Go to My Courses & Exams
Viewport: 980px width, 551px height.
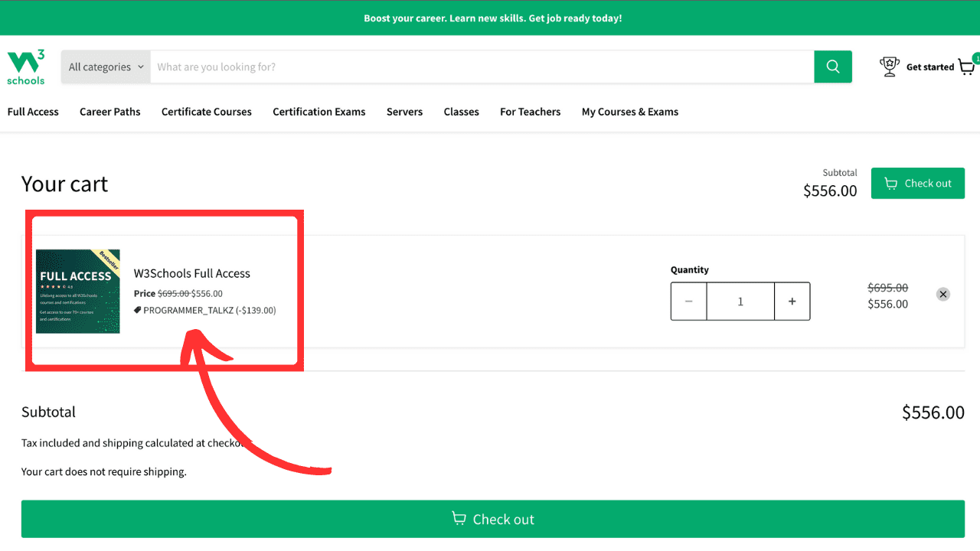point(629,112)
